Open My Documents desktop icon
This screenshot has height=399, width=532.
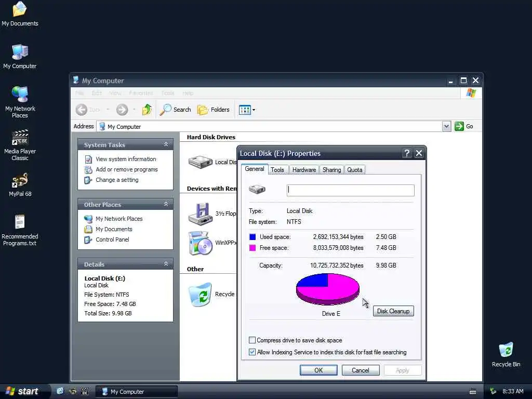pyautogui.click(x=20, y=14)
